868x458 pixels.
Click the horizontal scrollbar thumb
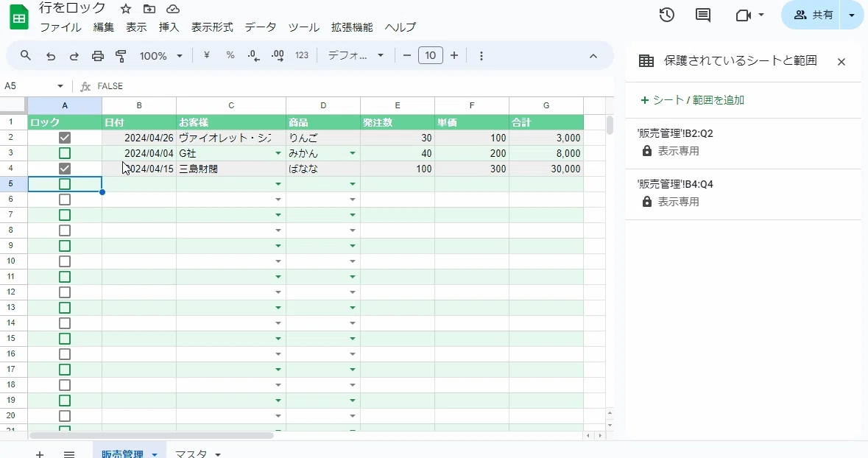(151, 435)
